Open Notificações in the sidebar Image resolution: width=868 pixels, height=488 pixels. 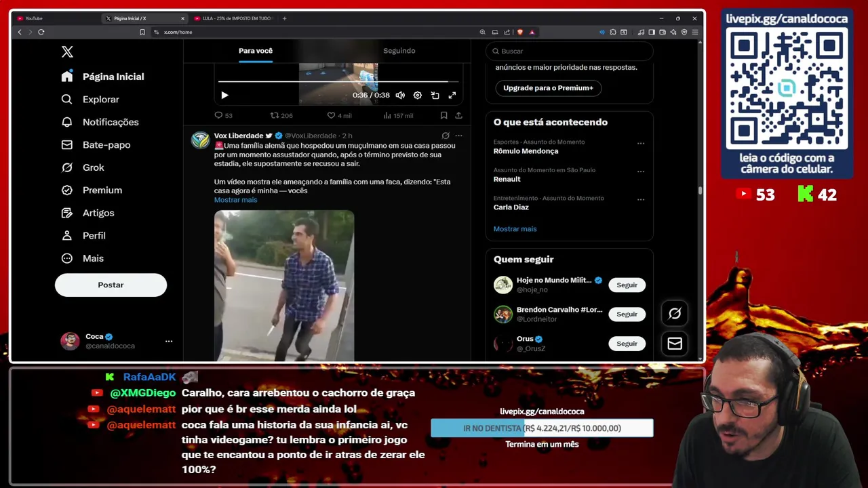(100, 122)
